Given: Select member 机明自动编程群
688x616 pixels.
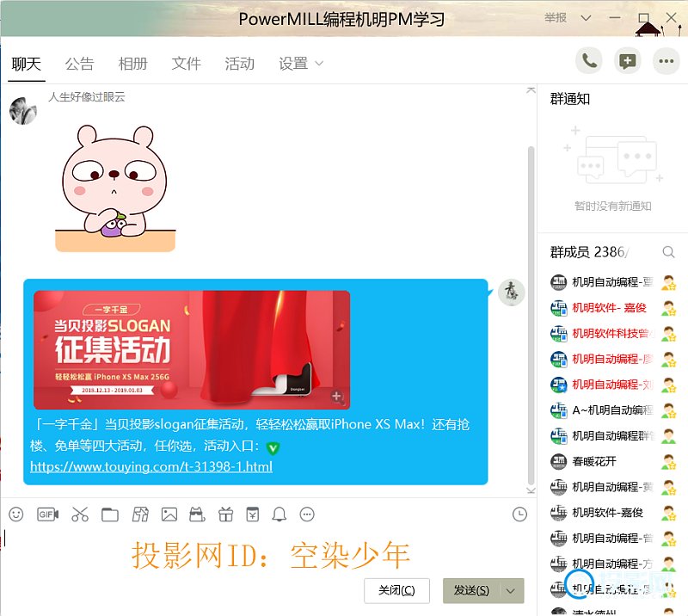Looking at the screenshot, I should click(613, 436).
